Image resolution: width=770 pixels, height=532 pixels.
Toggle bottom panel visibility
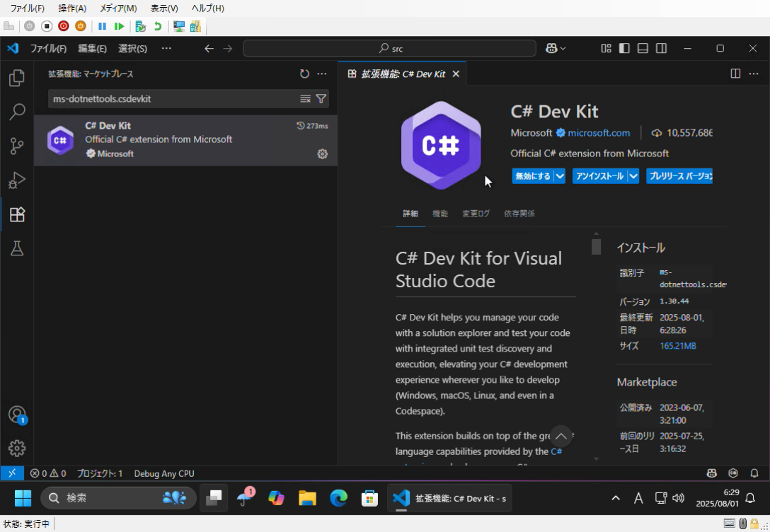(x=643, y=48)
